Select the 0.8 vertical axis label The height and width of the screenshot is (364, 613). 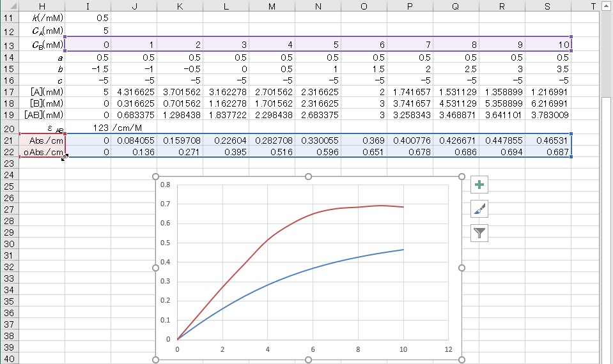(166, 185)
